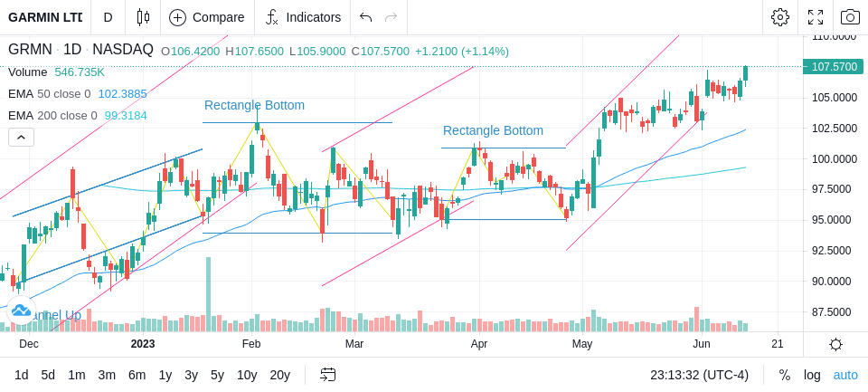Screen dimensions: 868x392
Task: Open the Indicators dialog
Action: pyautogui.click(x=303, y=17)
